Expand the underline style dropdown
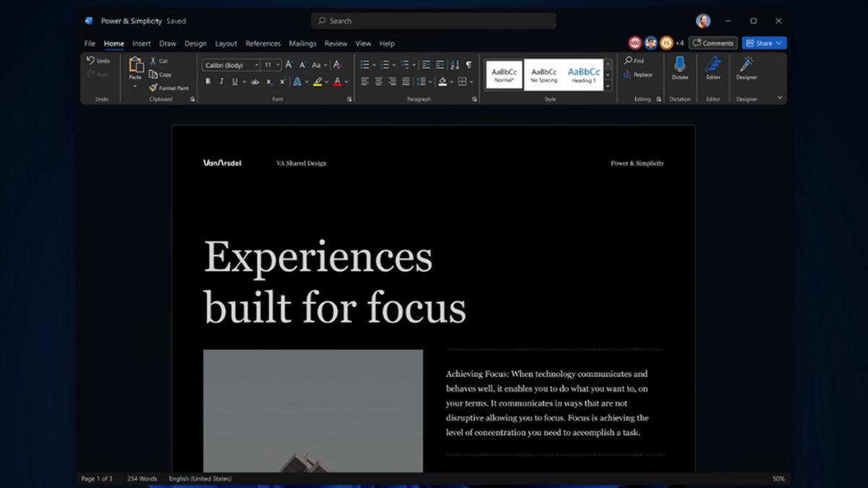 [244, 81]
